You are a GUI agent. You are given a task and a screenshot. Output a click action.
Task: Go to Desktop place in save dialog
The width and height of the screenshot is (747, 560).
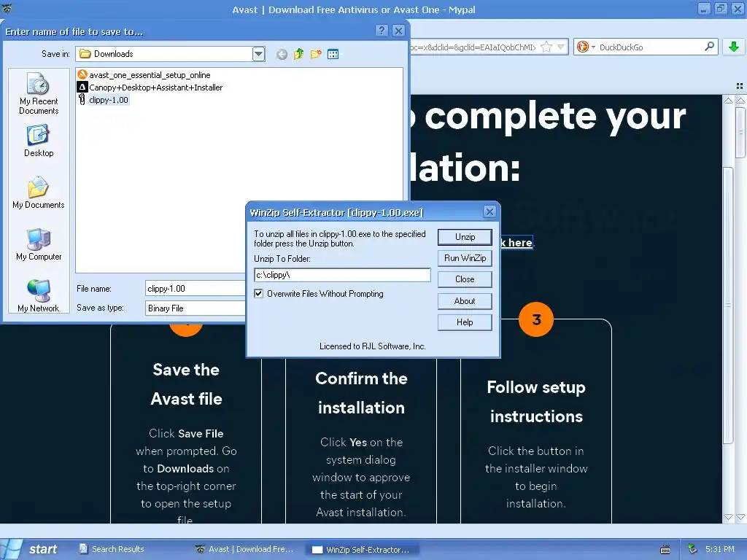point(39,141)
